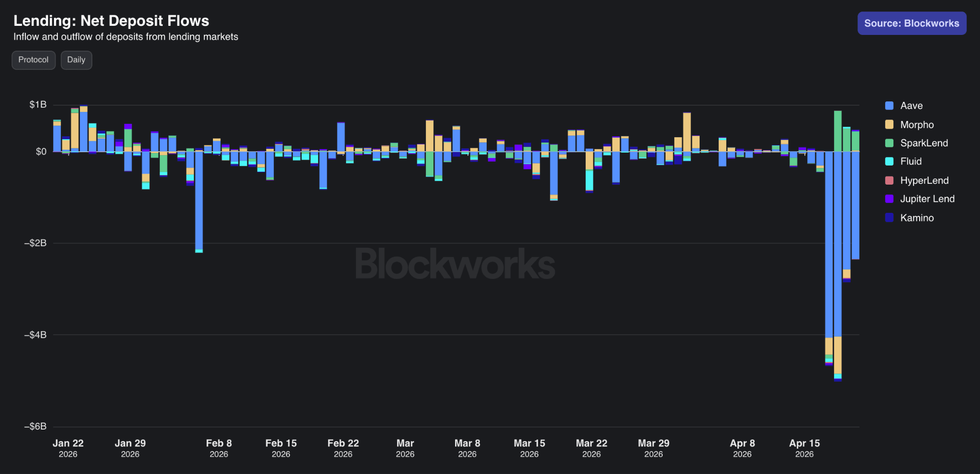Click the Morpho legend color square
The height and width of the screenshot is (474, 980).
pos(889,124)
